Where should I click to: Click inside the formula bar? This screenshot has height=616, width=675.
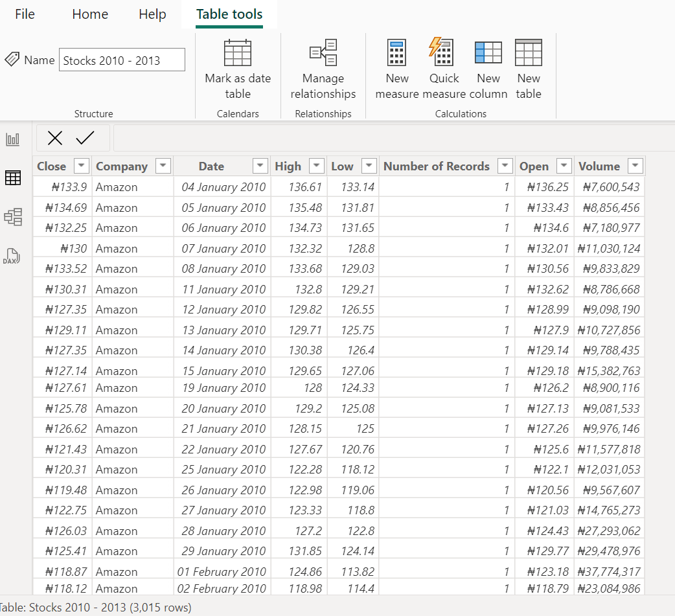(394, 138)
